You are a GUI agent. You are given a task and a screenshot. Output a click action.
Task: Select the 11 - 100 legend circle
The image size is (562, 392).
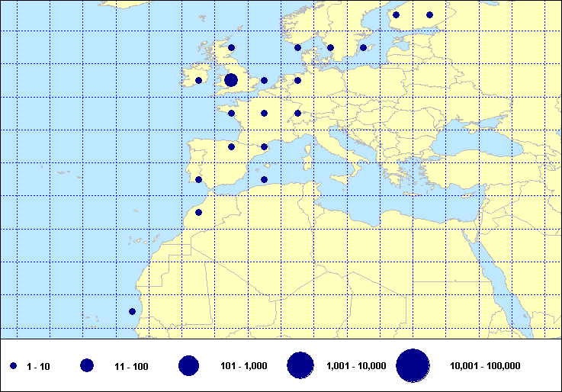87,366
